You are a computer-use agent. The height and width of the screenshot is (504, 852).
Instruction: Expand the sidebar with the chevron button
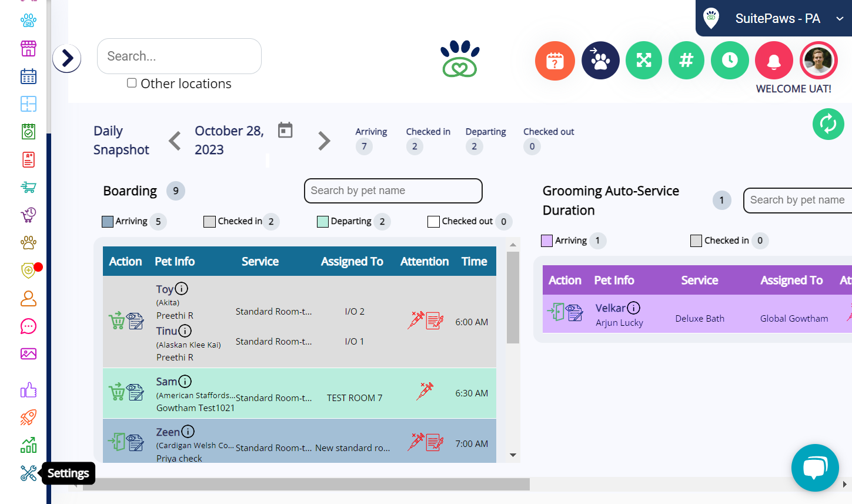click(67, 58)
